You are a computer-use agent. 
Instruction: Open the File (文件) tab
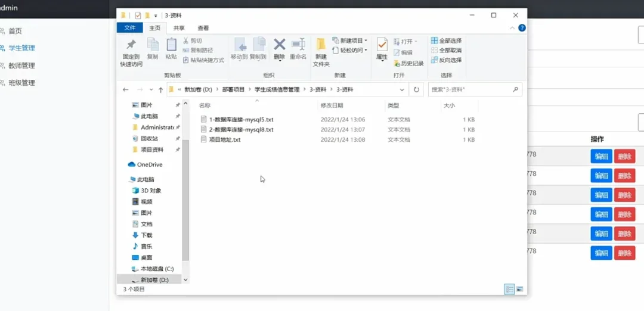coord(130,27)
